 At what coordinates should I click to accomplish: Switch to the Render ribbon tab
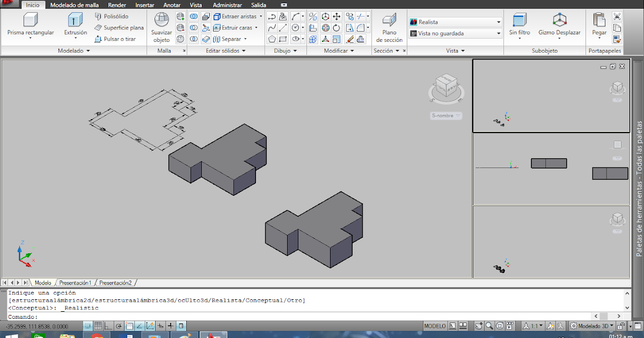coord(117,4)
